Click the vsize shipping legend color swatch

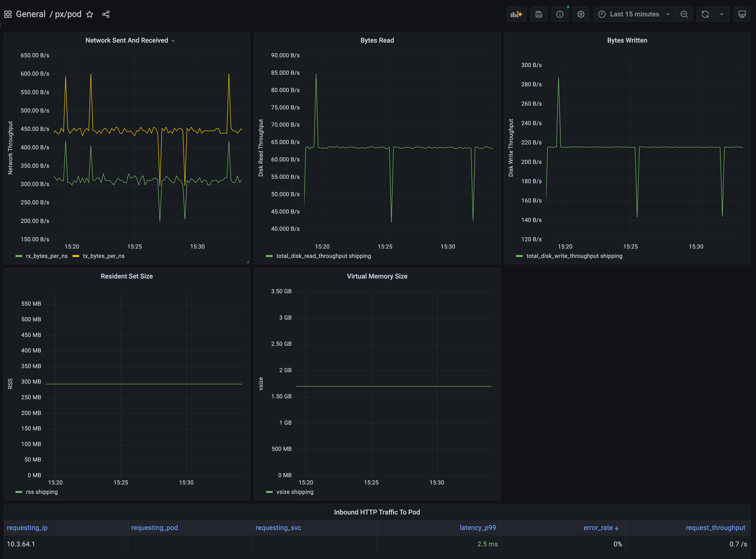click(x=269, y=492)
